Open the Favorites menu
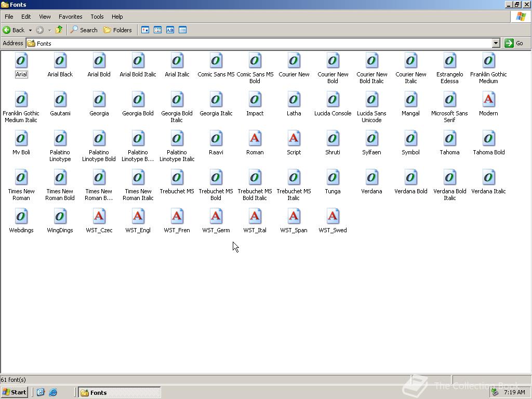This screenshot has height=399, width=532. pos(71,17)
